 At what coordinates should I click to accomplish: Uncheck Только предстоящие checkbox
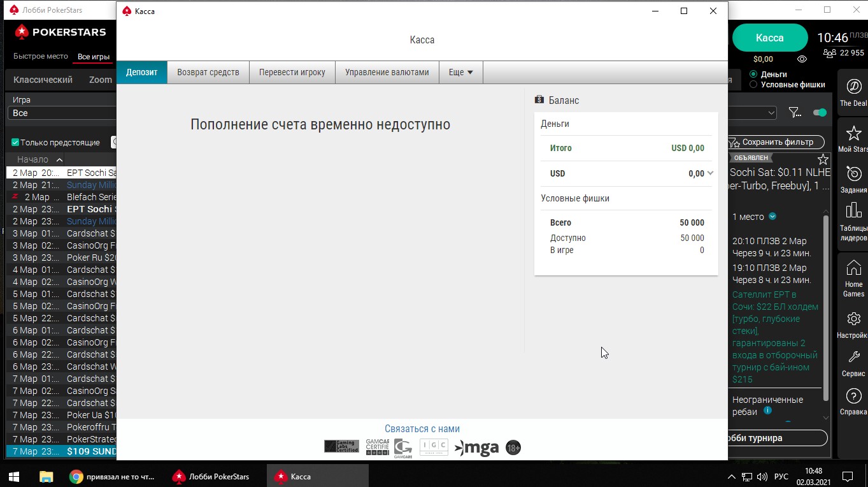click(15, 142)
